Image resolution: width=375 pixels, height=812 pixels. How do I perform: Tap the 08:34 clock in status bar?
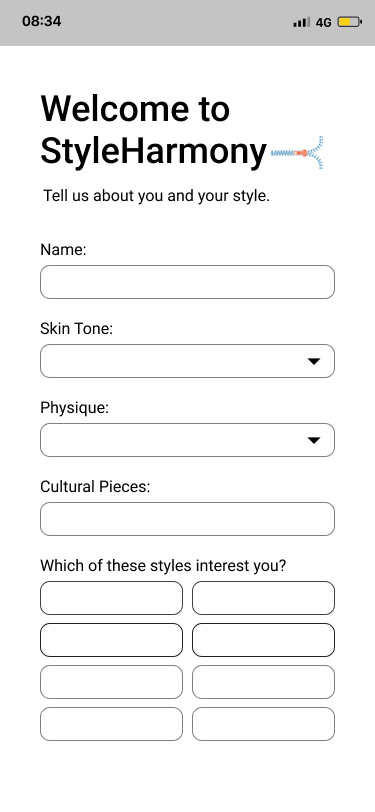point(41,21)
